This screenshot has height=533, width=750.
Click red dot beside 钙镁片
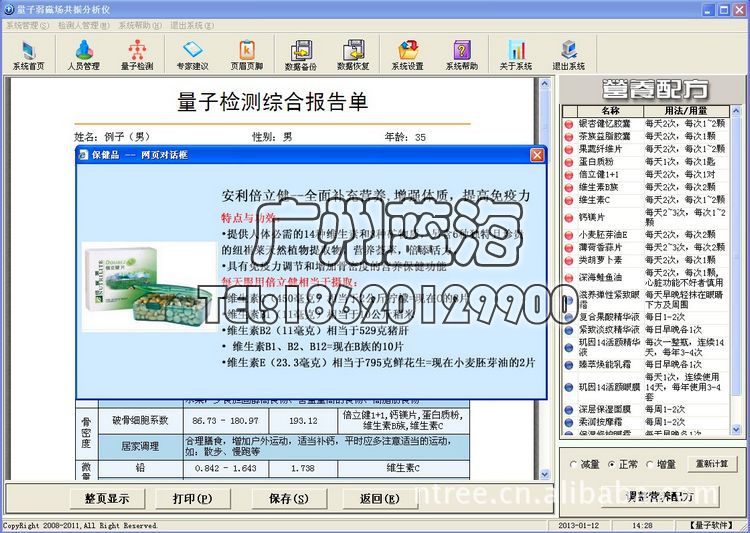point(569,218)
